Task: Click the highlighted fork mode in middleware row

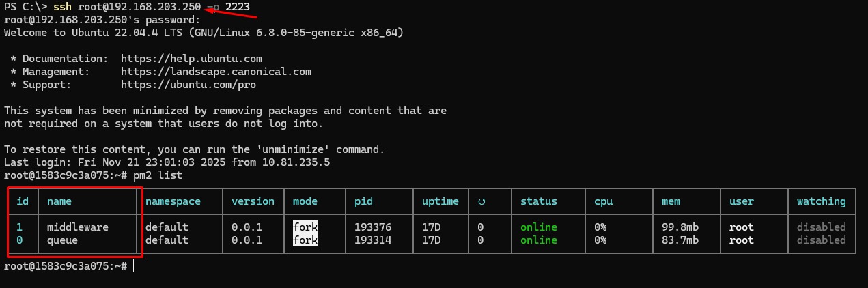Action: 305,227
